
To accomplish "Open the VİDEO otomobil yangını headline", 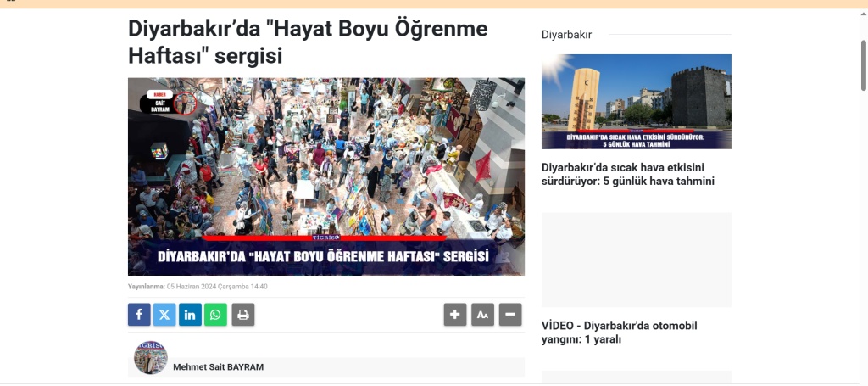I will click(619, 333).
